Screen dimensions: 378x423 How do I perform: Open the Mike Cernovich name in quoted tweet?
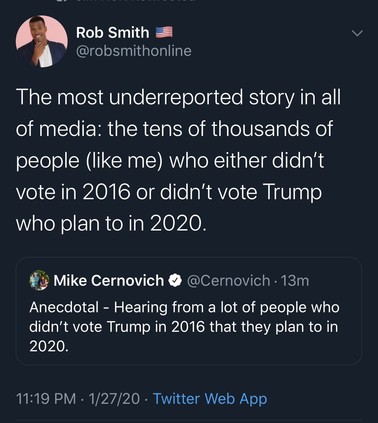[109, 281]
